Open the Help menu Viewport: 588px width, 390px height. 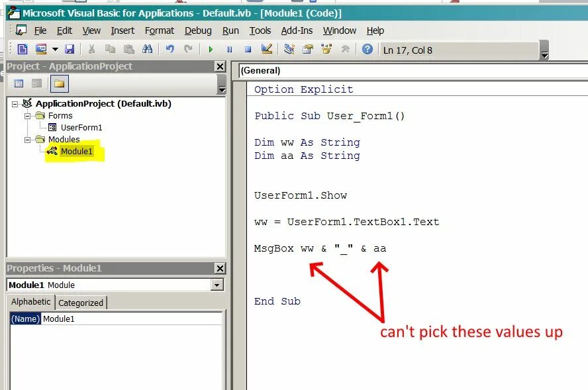(375, 30)
